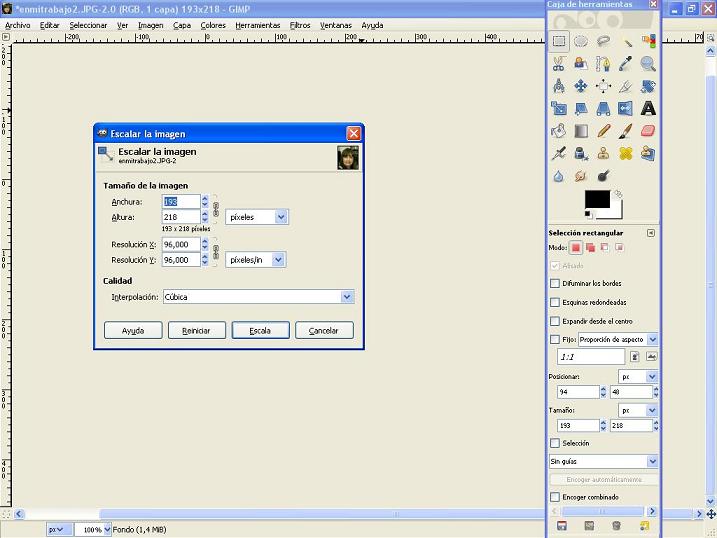Select the Ellipse Select tool

581,41
